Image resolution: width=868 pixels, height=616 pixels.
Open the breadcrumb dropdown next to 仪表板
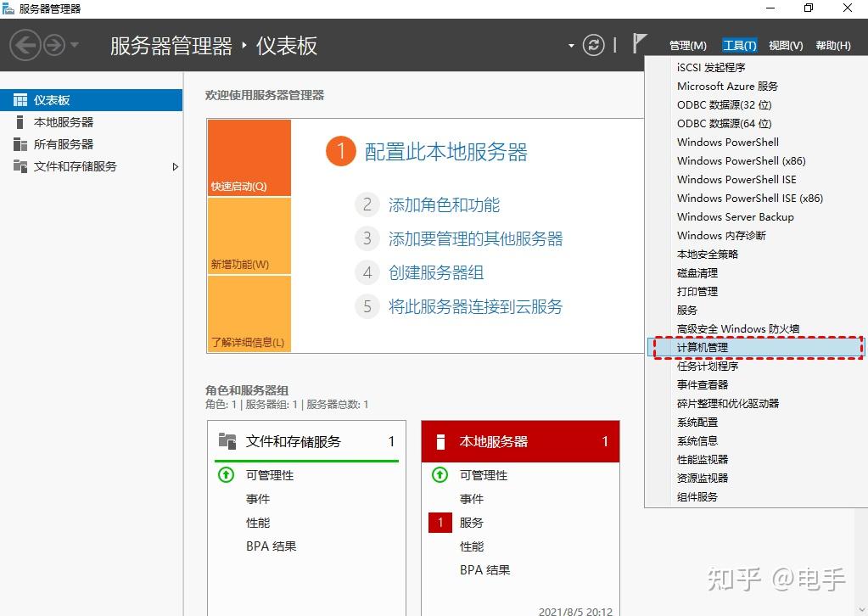[x=570, y=45]
